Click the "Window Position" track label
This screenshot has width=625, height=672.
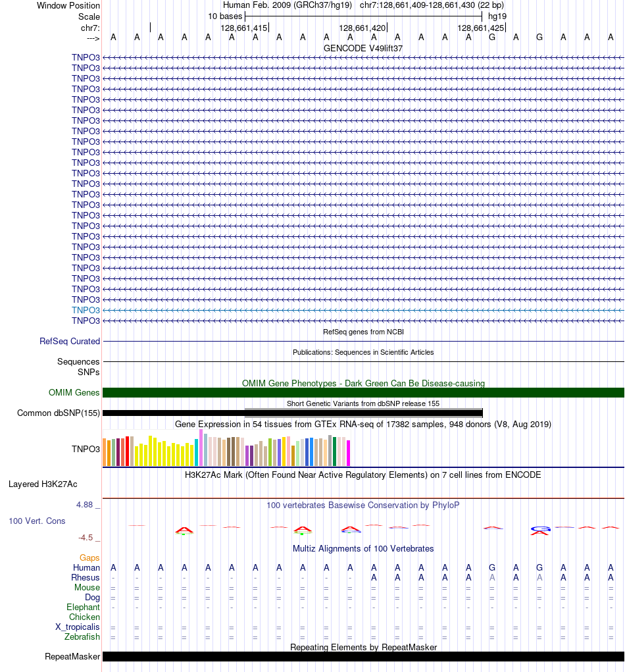[68, 5]
